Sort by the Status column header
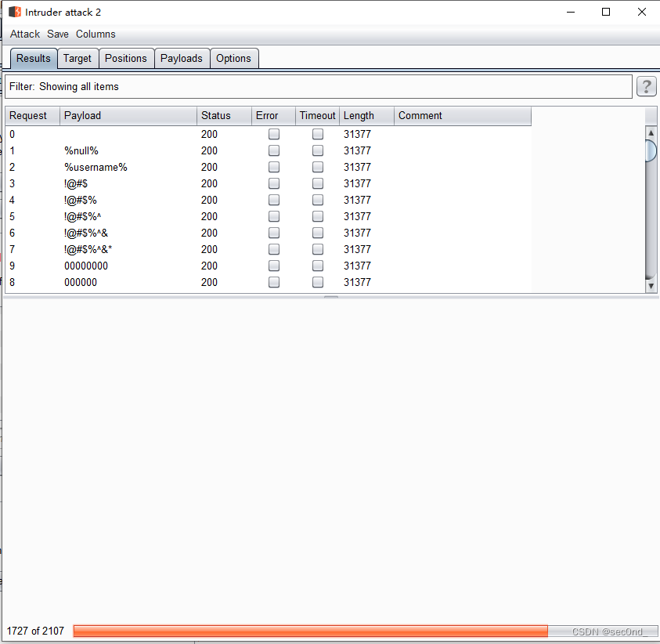This screenshot has width=660, height=644. [225, 116]
